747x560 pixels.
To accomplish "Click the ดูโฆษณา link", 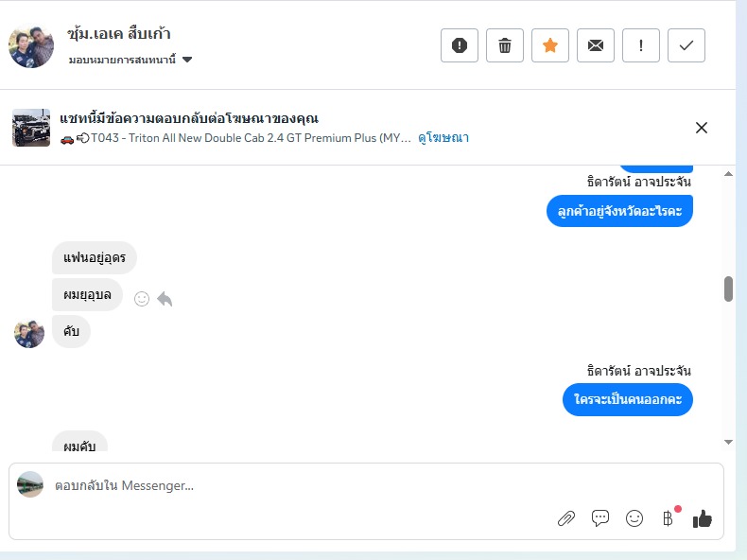I will coord(443,138).
